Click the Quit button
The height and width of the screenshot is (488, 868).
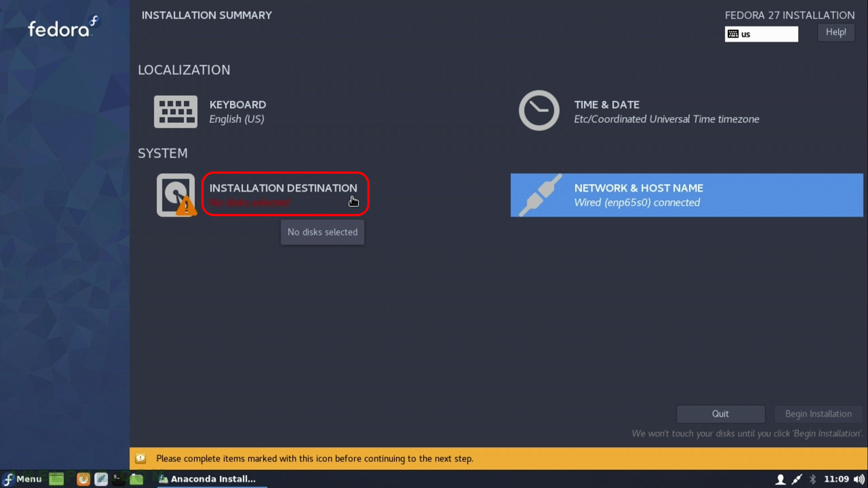pyautogui.click(x=720, y=414)
